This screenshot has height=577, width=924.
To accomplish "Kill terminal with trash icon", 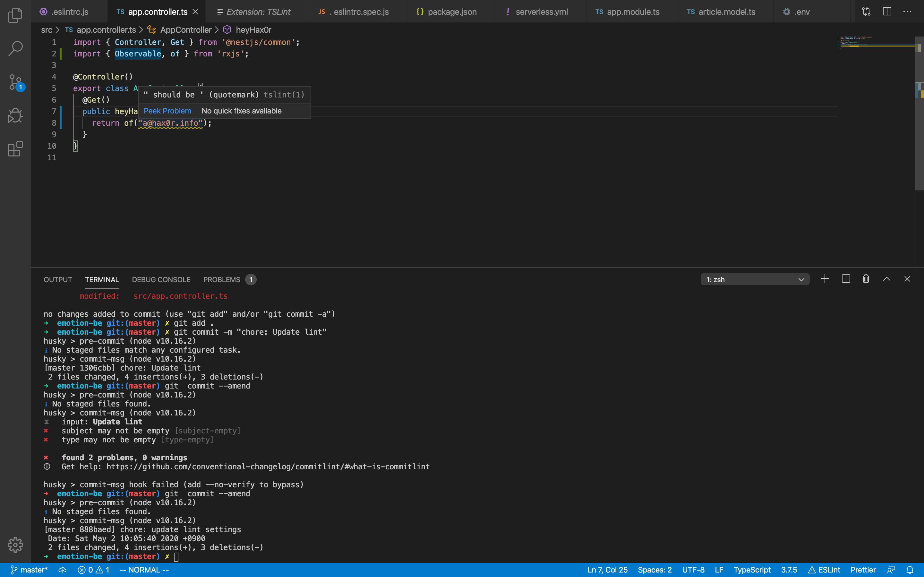I will click(x=866, y=279).
